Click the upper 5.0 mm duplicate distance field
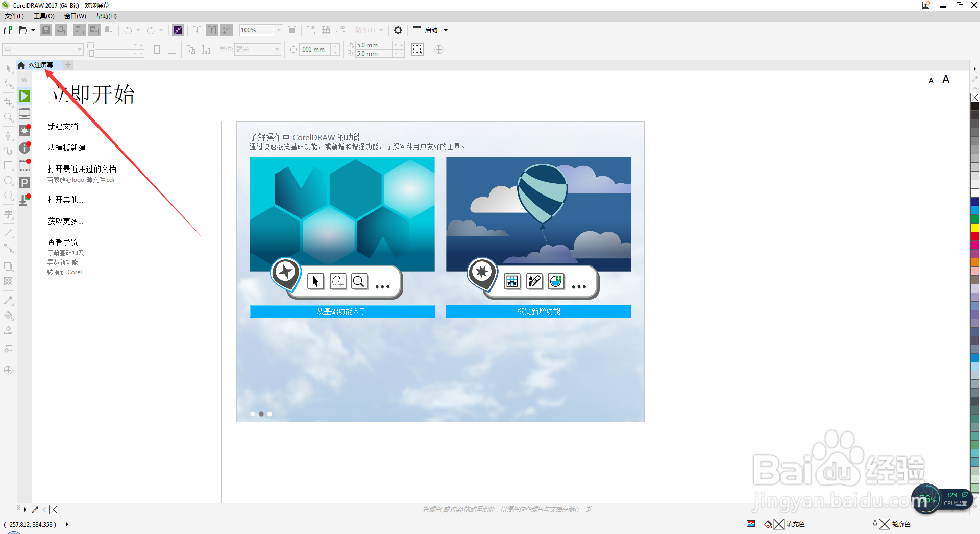 coord(374,45)
